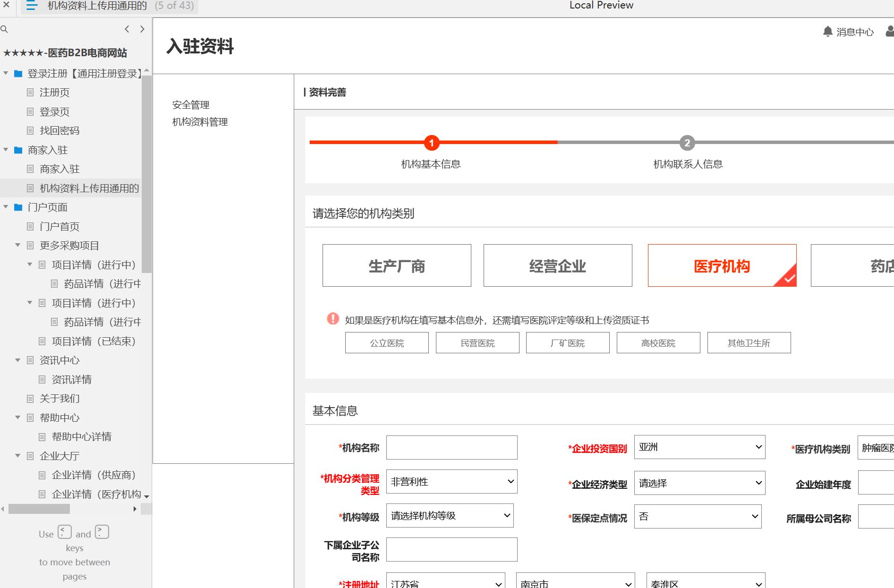Screen dimensions: 894x588
Task: Collapse the 资讯中心 tree node
Action: click(17, 360)
